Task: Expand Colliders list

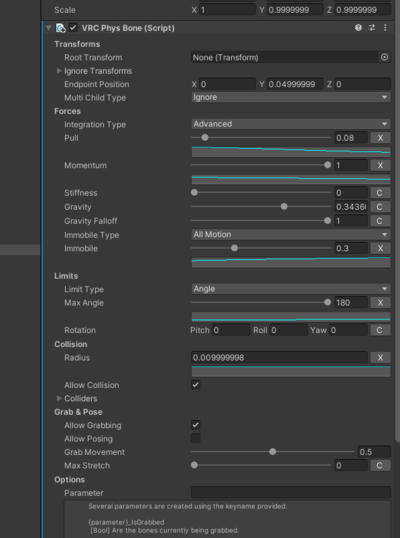Action: pos(59,398)
